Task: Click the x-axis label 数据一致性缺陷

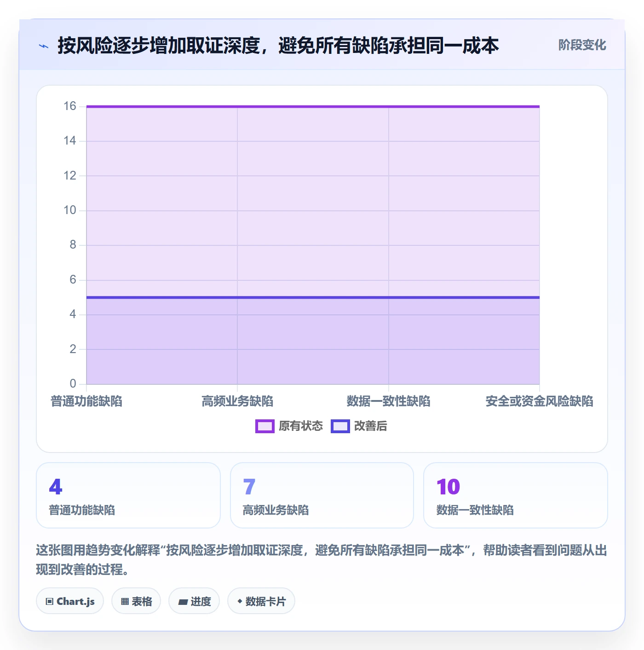Action: (x=389, y=401)
